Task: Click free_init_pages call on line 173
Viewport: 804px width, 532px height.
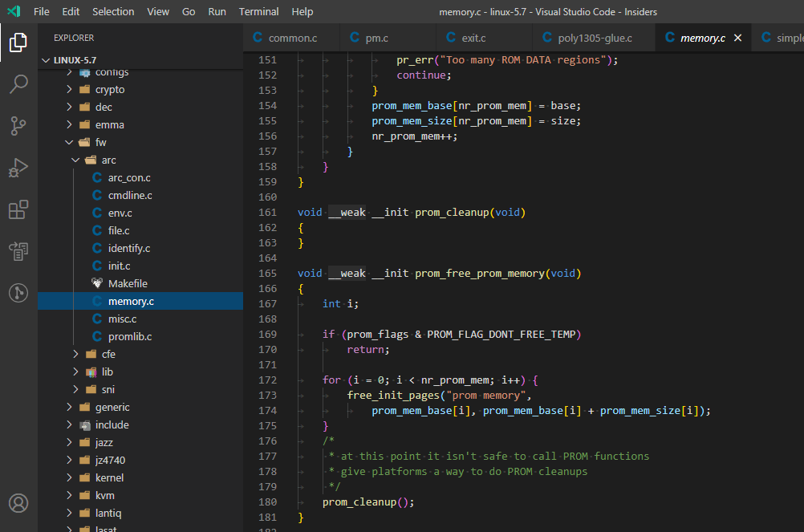Action: click(392, 395)
